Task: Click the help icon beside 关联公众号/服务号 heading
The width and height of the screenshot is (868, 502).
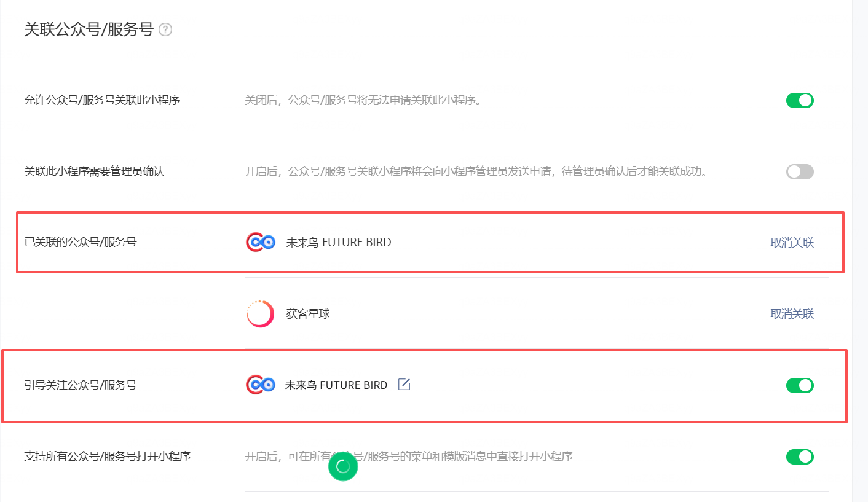Action: click(x=165, y=29)
